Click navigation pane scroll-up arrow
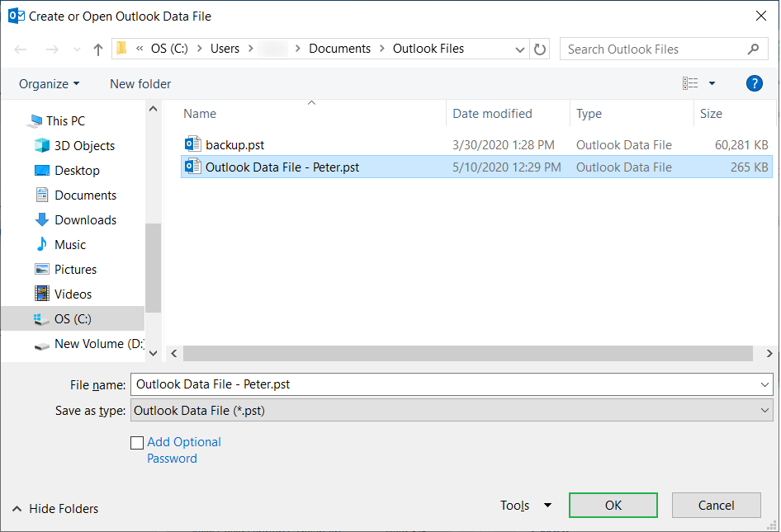 coord(154,109)
